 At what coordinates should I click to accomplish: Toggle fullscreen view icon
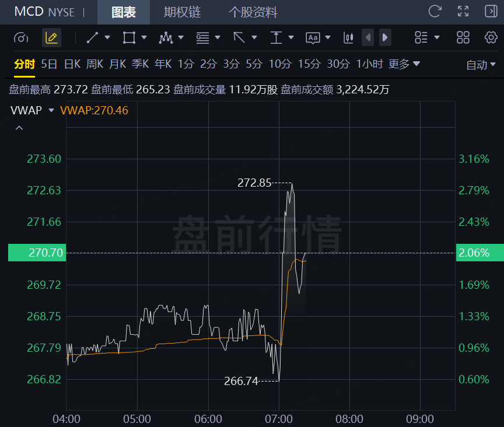pos(463,12)
